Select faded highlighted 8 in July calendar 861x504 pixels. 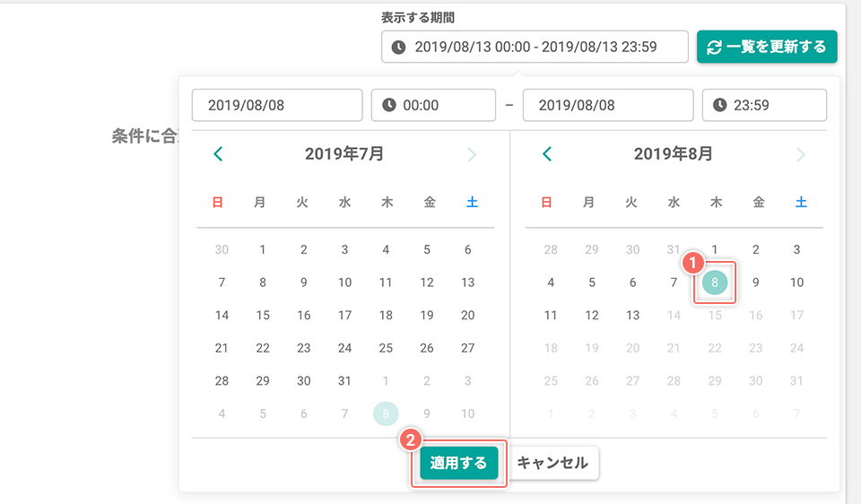pyautogui.click(x=386, y=413)
